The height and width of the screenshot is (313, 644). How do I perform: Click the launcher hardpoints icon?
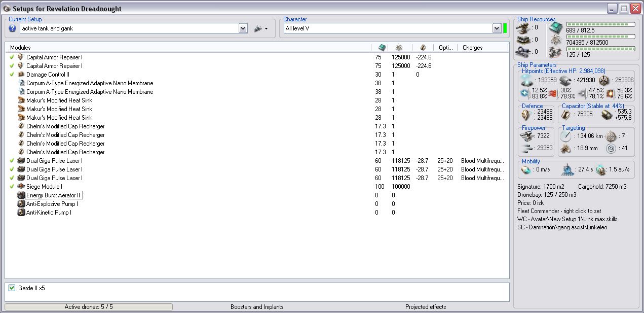[x=524, y=40]
